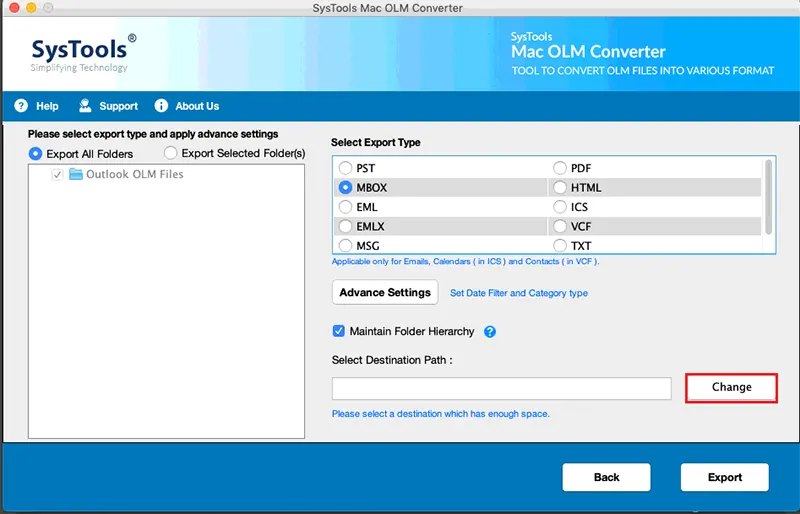Choose PST export type

(345, 168)
